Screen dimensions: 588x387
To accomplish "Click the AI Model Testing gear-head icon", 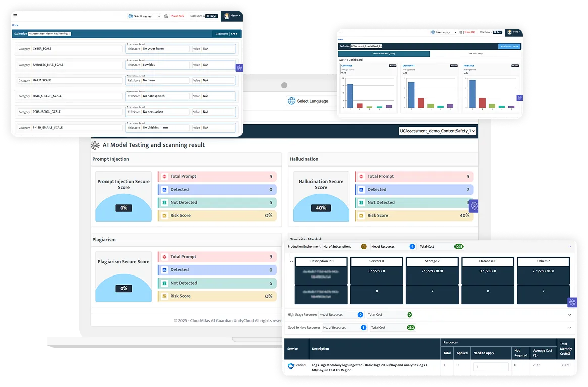I will (x=95, y=145).
